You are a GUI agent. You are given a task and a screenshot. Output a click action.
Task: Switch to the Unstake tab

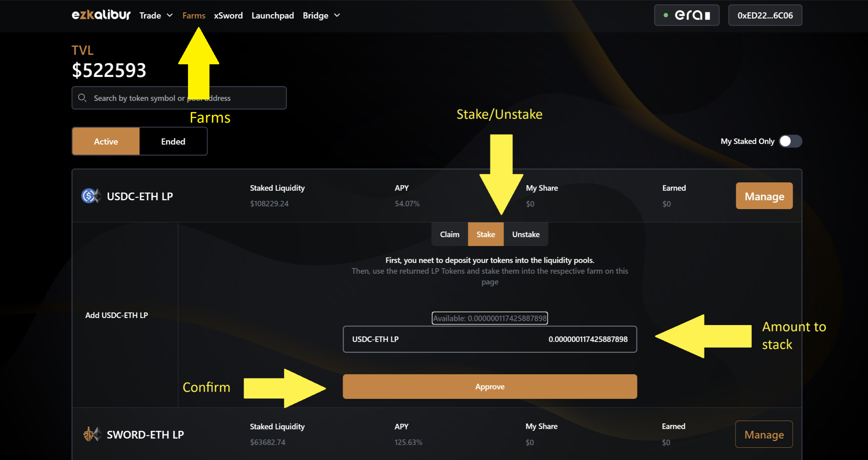(526, 234)
